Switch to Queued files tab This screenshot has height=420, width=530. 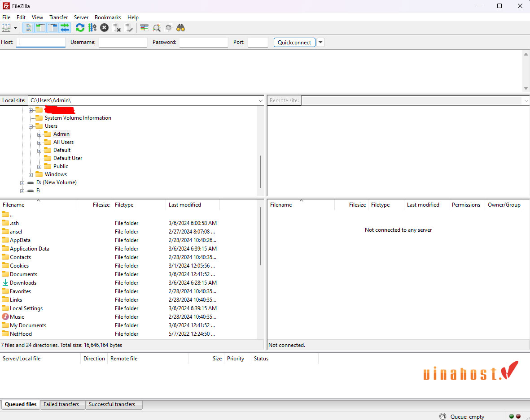(21, 404)
